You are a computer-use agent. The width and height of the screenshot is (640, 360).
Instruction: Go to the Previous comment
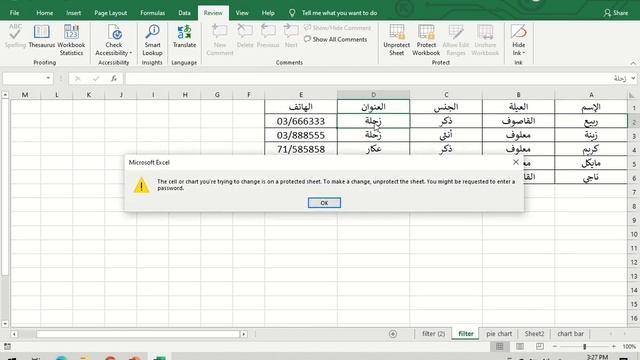(x=268, y=36)
